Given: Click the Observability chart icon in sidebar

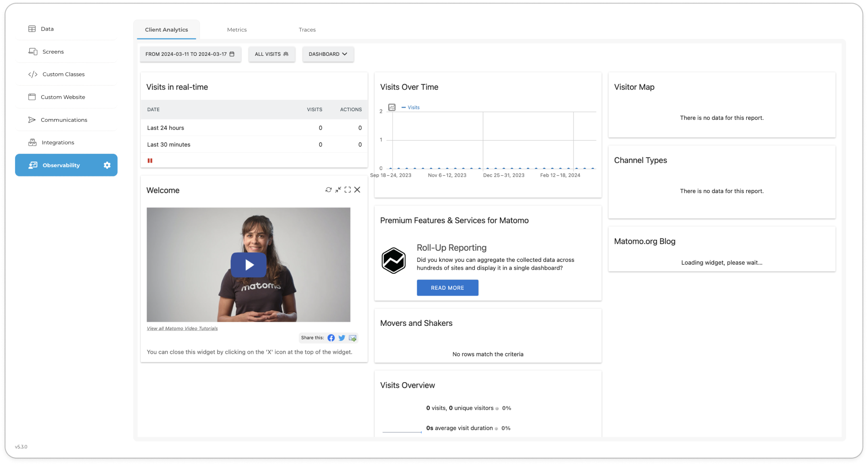Looking at the screenshot, I should point(33,165).
